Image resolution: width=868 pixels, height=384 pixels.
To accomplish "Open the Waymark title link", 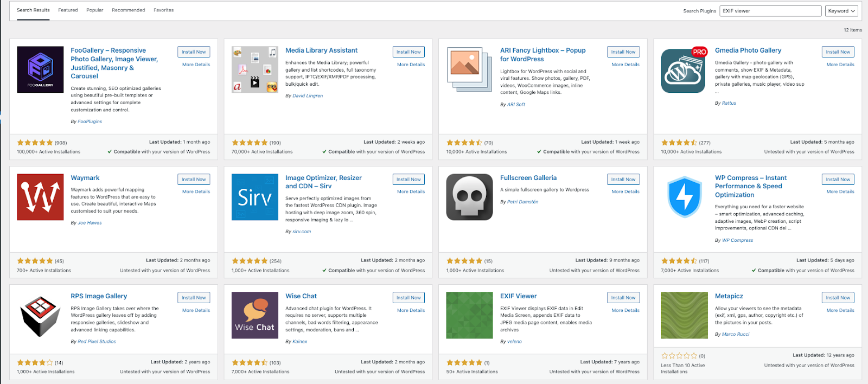I will pyautogui.click(x=85, y=178).
